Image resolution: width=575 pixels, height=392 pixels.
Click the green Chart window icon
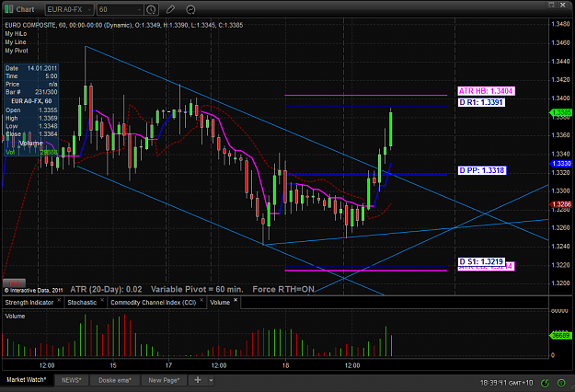click(x=9, y=9)
